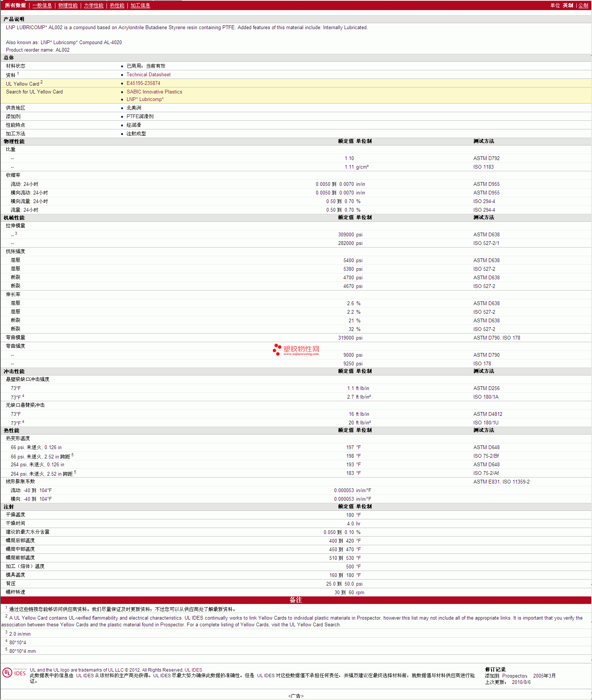Open the LNP* Lubricomp* link

tap(145, 99)
